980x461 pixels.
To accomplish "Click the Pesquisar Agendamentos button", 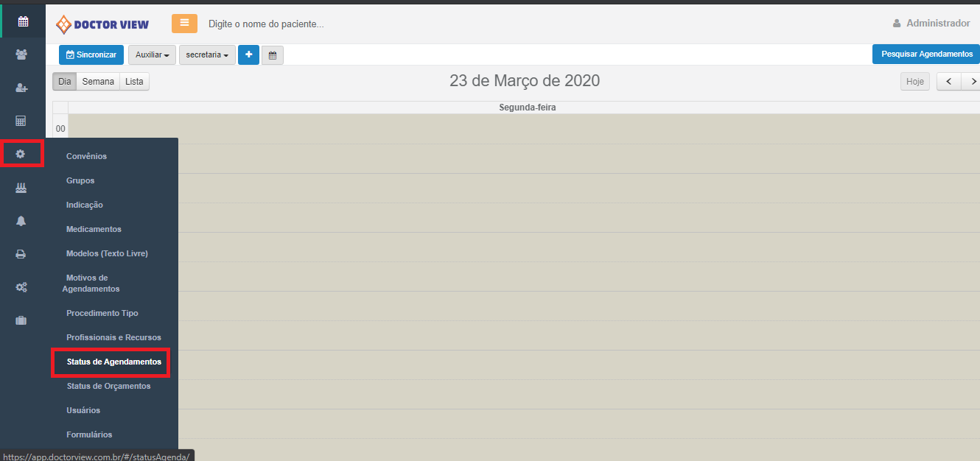I will [927, 54].
